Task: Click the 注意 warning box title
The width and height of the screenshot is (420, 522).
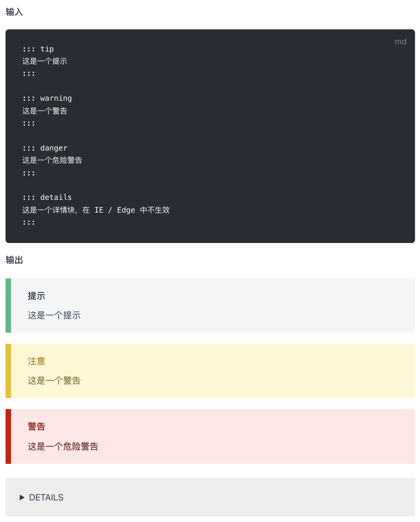Action: click(x=37, y=361)
